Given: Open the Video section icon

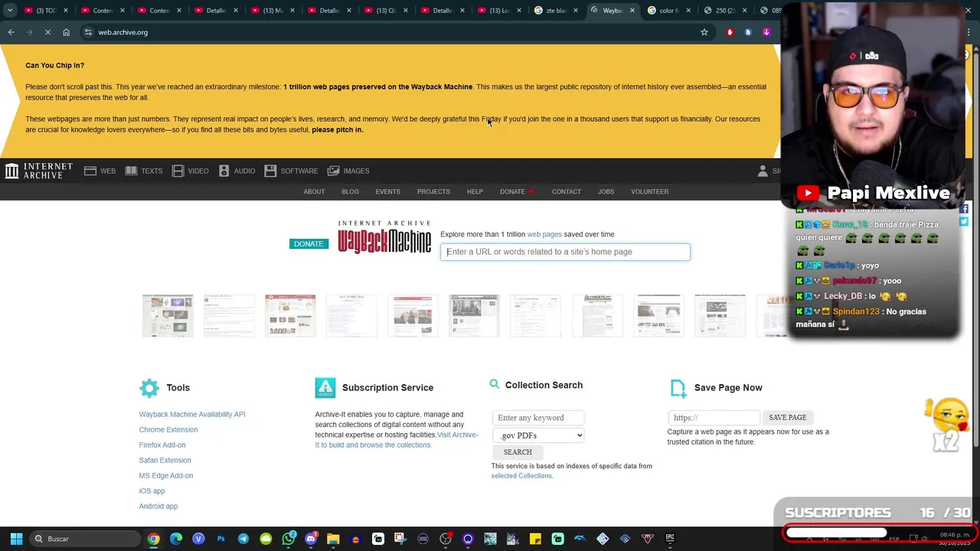Looking at the screenshot, I should 178,171.
